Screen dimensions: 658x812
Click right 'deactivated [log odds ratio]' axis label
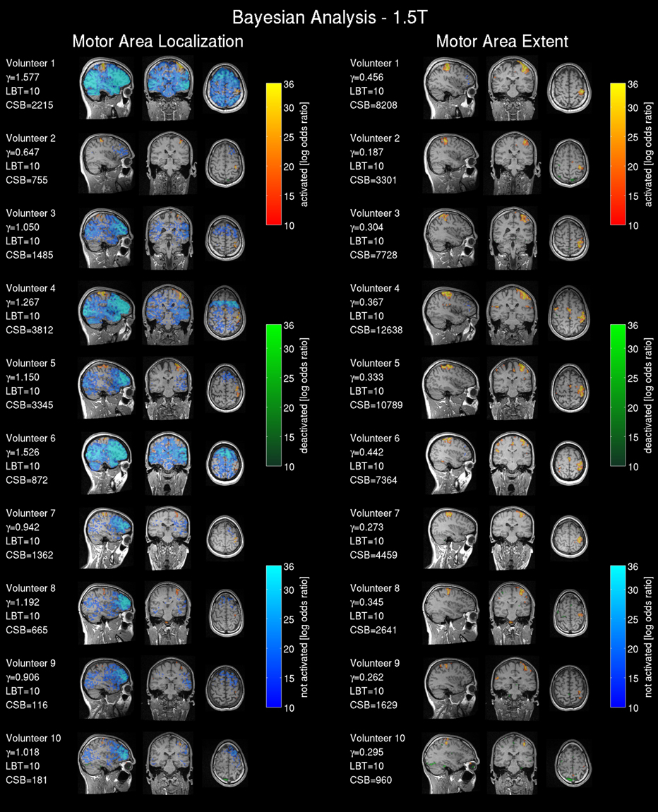click(x=648, y=395)
